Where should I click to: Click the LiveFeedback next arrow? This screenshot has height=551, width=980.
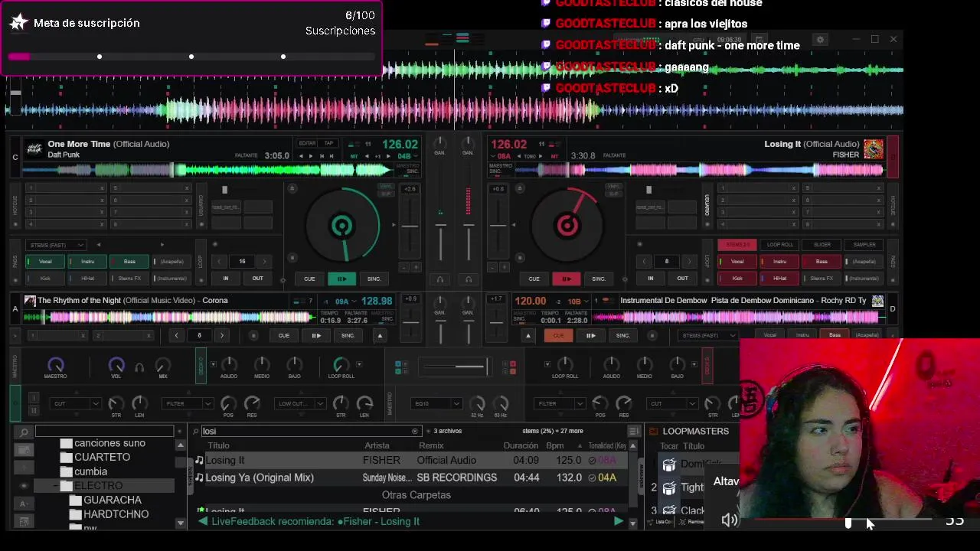[x=618, y=521]
